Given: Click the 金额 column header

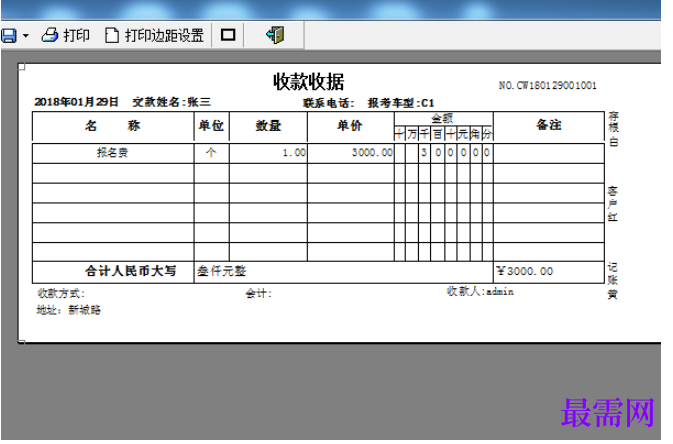Looking at the screenshot, I should (443, 118).
